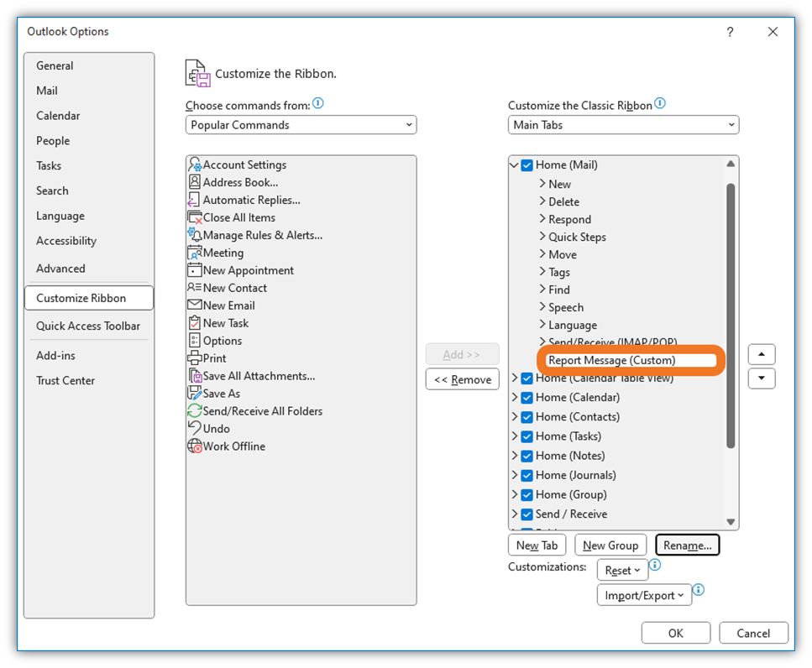This screenshot has height=668, width=812.
Task: Collapse the Home (Mail) tree node
Action: point(514,165)
